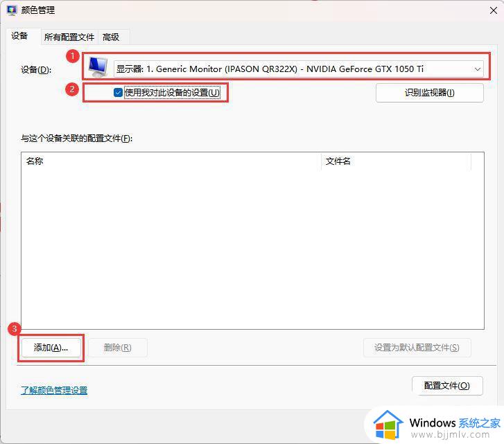Click the 添加(A)... button

(x=51, y=347)
